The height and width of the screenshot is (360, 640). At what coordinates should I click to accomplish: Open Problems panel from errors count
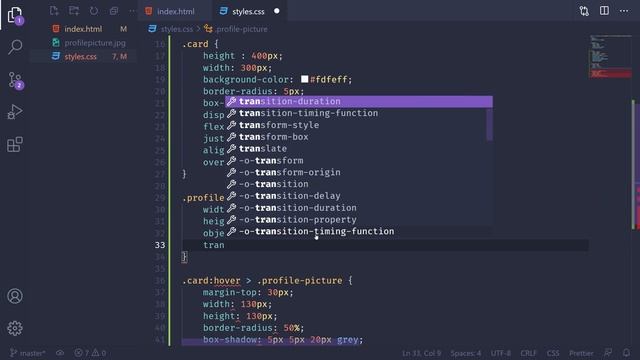click(x=90, y=353)
